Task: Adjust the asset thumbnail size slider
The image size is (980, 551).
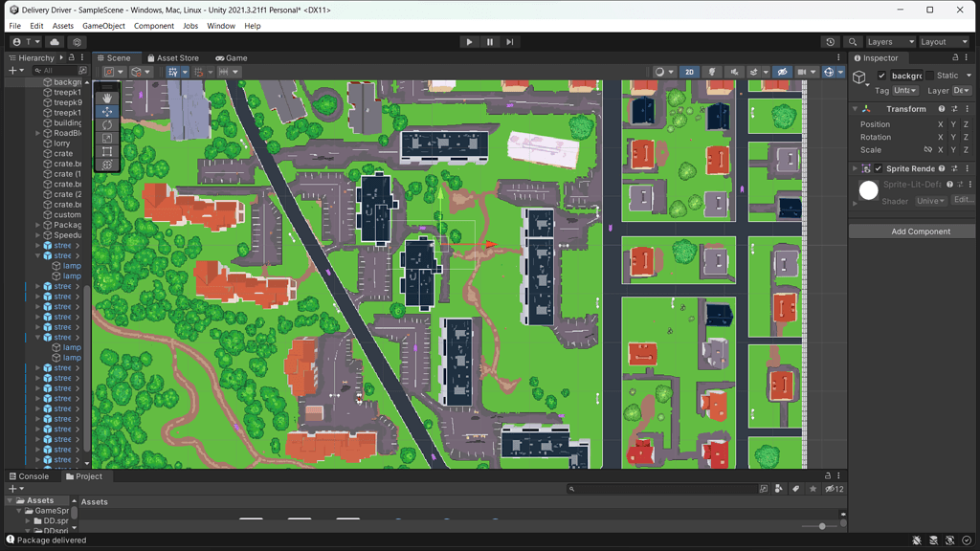Action: click(821, 524)
